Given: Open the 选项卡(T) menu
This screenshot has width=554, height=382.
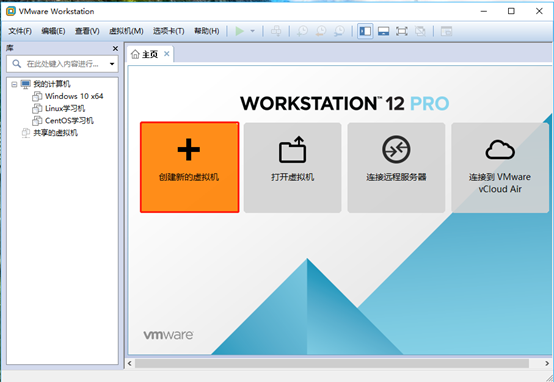Looking at the screenshot, I should pyautogui.click(x=169, y=31).
